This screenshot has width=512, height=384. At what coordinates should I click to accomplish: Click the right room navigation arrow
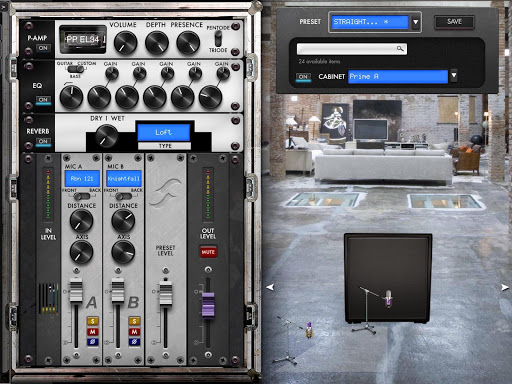505,287
